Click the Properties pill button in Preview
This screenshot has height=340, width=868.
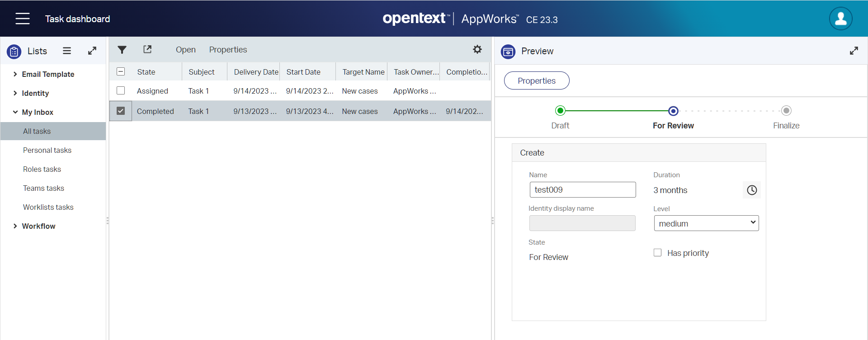(536, 80)
